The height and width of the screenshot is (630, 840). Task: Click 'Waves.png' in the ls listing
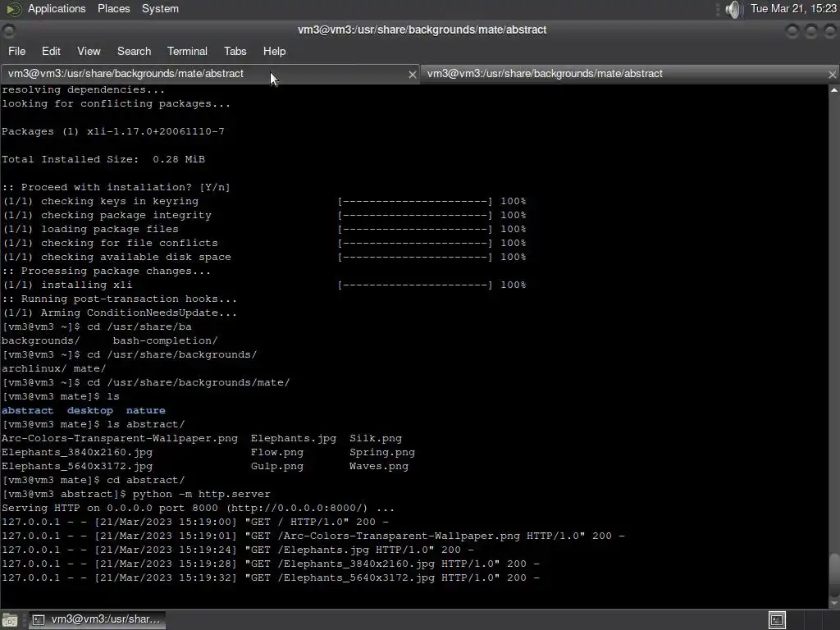pyautogui.click(x=379, y=466)
